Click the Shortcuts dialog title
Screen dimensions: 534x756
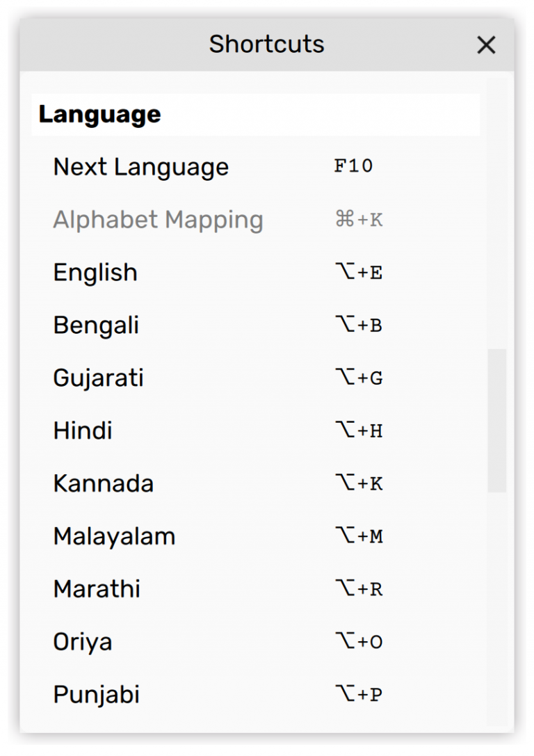coord(266,45)
